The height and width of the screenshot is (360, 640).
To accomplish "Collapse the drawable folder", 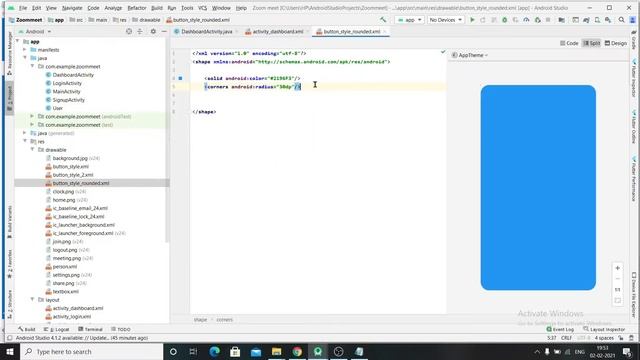I will [x=32, y=150].
